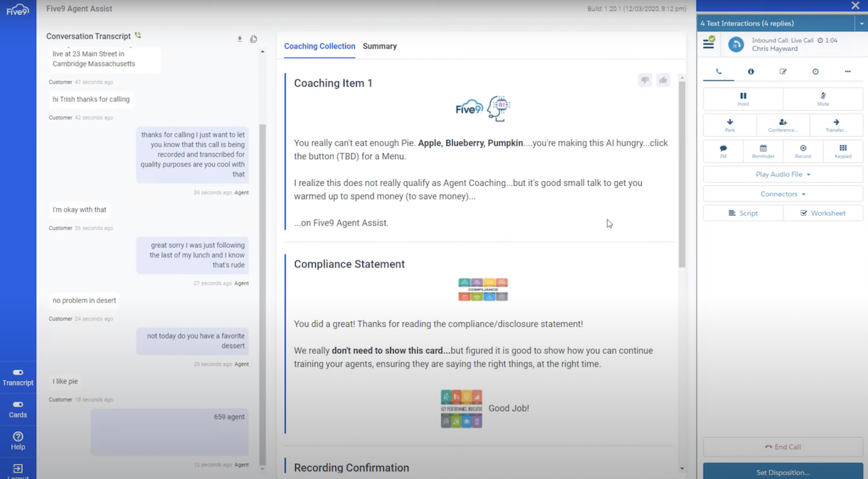Screen dimensions: 868x479
Task: Click the Recording Confirmation heading
Action: pyautogui.click(x=351, y=467)
